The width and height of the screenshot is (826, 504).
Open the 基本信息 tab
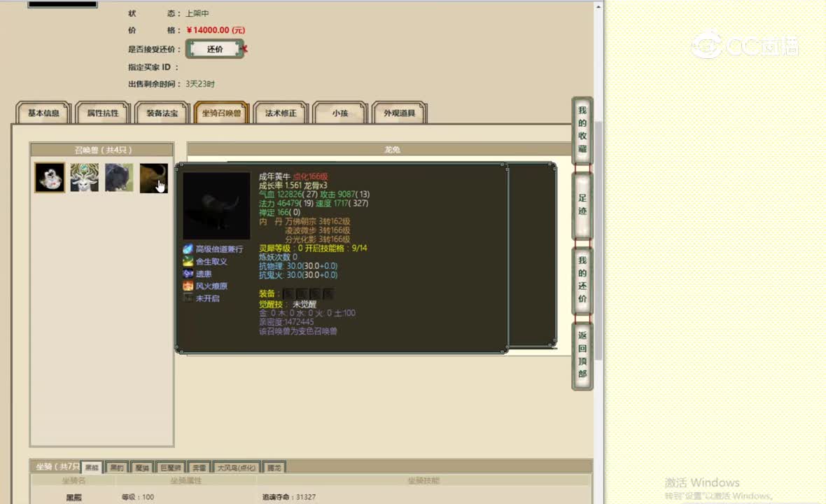pos(43,113)
